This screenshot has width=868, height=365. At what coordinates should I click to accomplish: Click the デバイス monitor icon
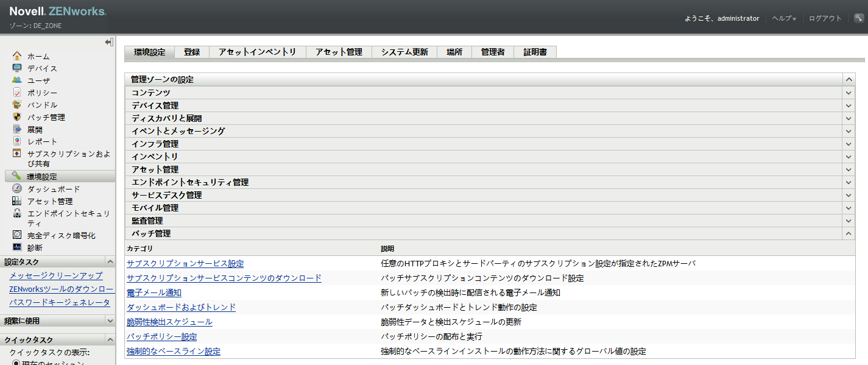[x=17, y=68]
